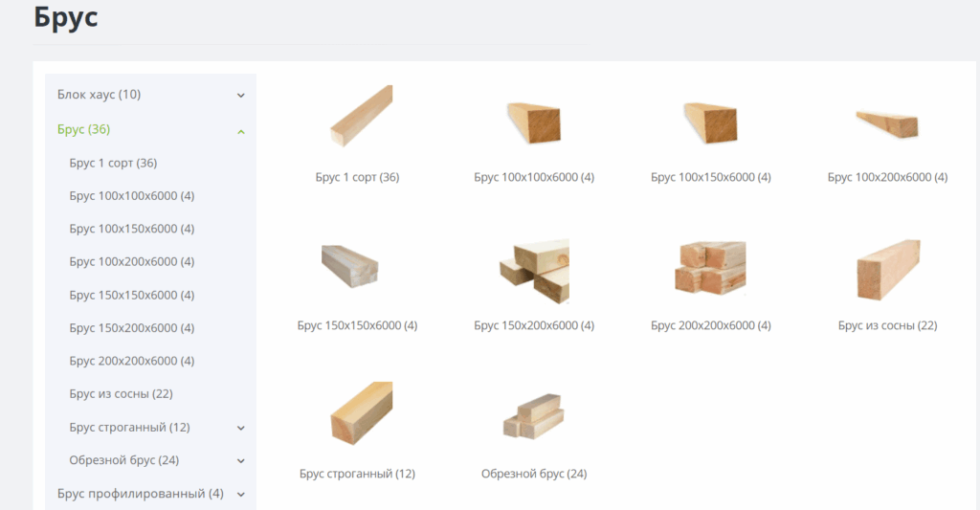
Task: Open the Обрезной брус (24) caption link
Action: pos(533,474)
